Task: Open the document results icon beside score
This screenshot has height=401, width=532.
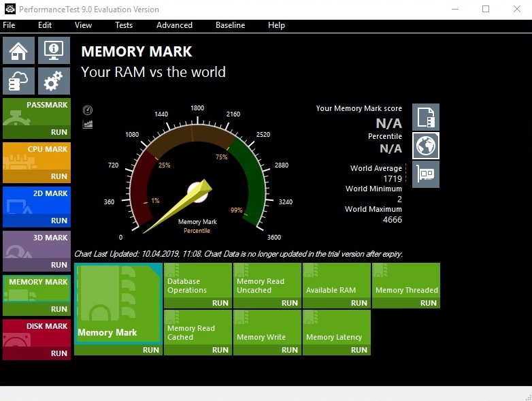Action: click(x=426, y=117)
